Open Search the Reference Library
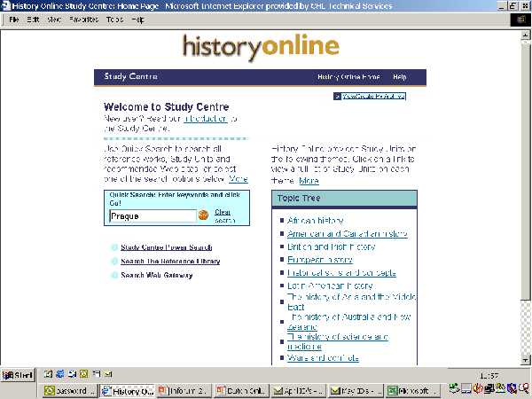Viewport: 532px width, 399px height. click(170, 262)
